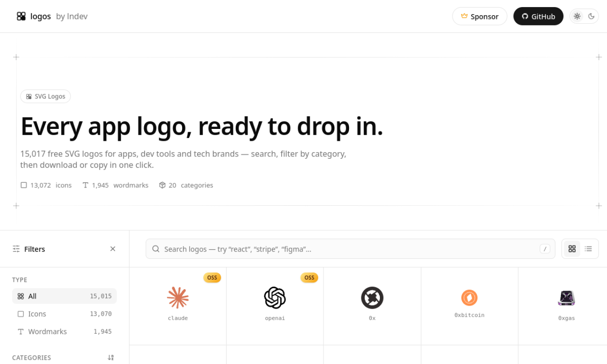The height and width of the screenshot is (364, 607).
Task: Toggle the categories sort order icon
Action: [x=111, y=357]
